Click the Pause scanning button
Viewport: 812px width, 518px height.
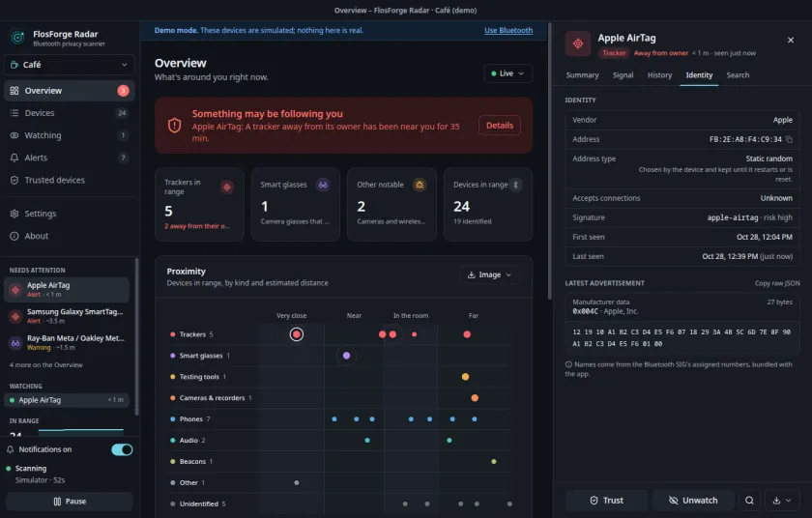click(70, 502)
